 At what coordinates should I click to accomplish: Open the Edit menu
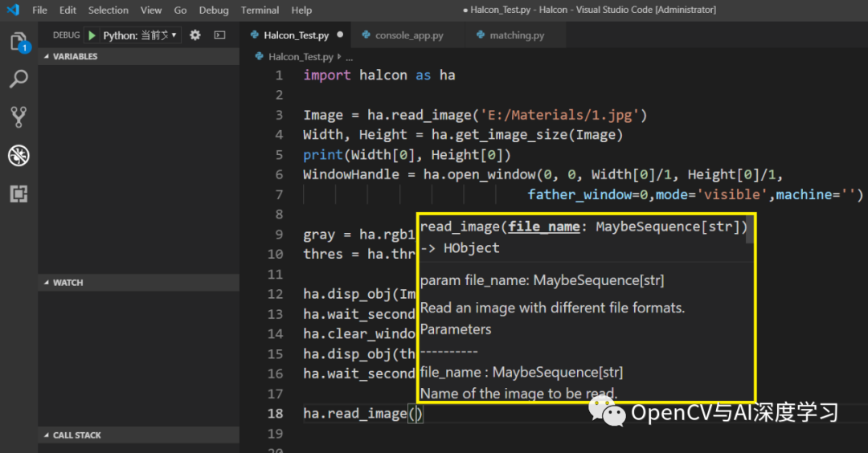click(x=68, y=10)
